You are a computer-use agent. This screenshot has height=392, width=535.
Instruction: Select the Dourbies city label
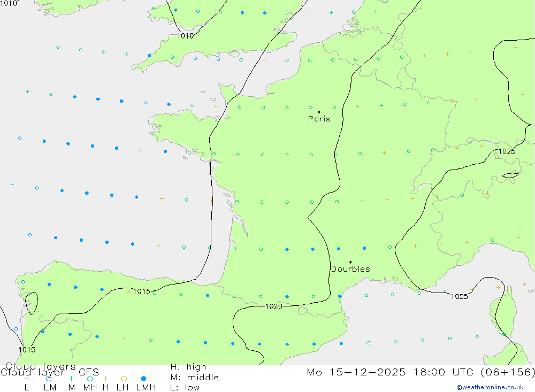[x=350, y=269]
